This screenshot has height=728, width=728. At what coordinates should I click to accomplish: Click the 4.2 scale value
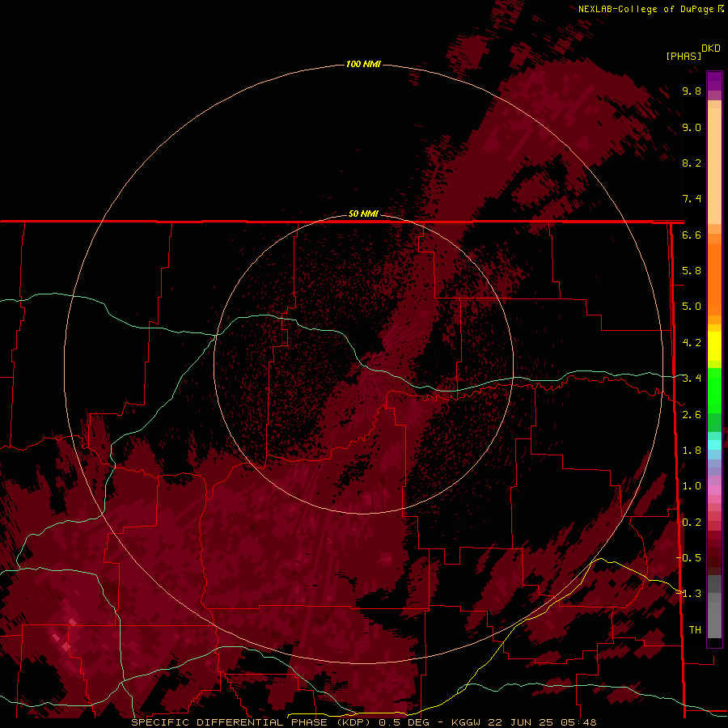pyautogui.click(x=692, y=343)
